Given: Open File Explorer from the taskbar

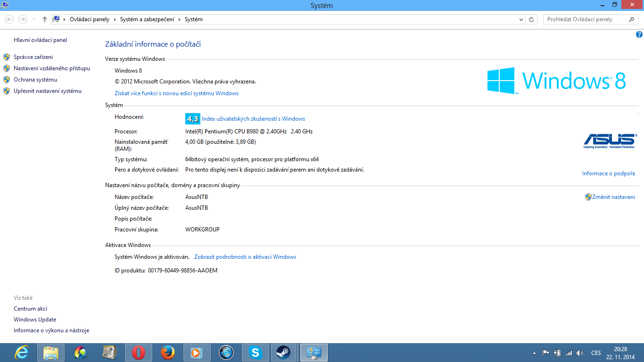Looking at the screenshot, I should click(51, 353).
